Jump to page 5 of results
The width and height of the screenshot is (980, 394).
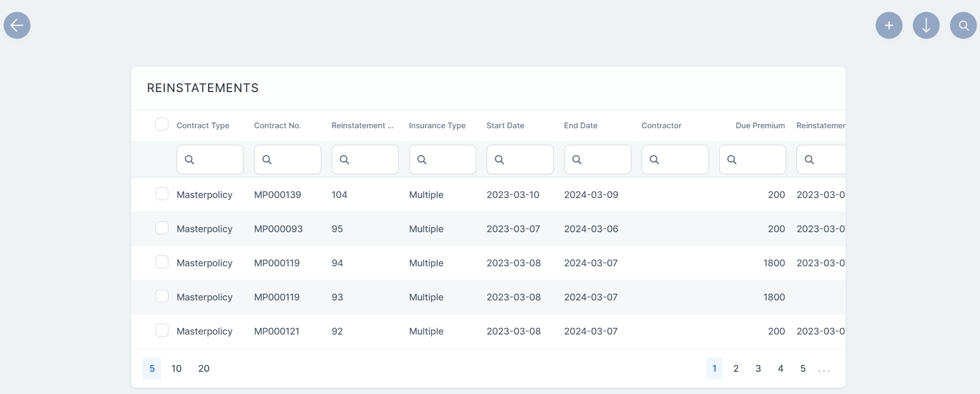pyautogui.click(x=802, y=369)
